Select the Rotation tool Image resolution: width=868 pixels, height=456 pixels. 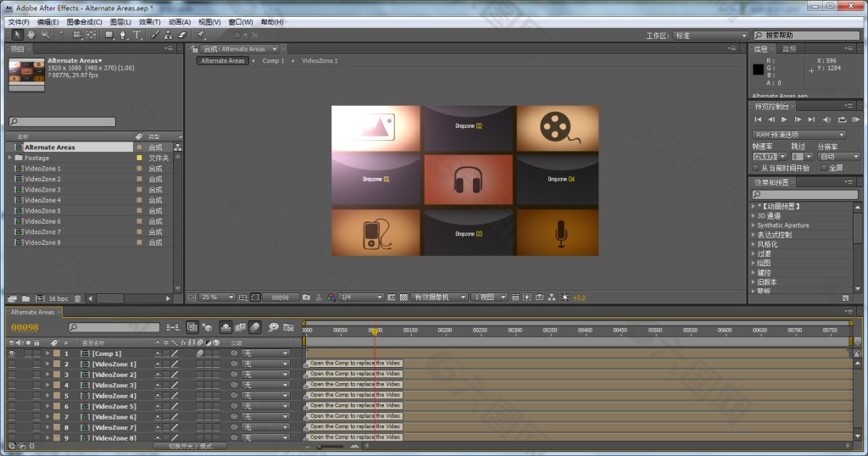[x=63, y=35]
